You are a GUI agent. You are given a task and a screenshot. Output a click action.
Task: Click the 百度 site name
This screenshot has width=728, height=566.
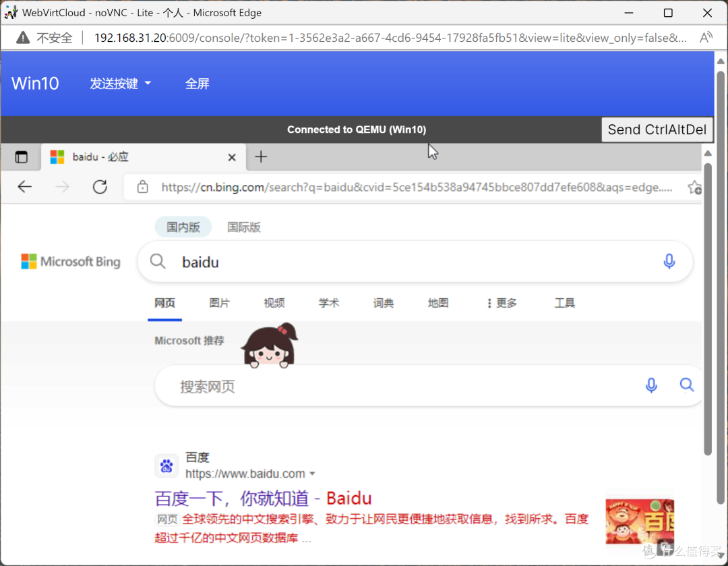tap(198, 457)
